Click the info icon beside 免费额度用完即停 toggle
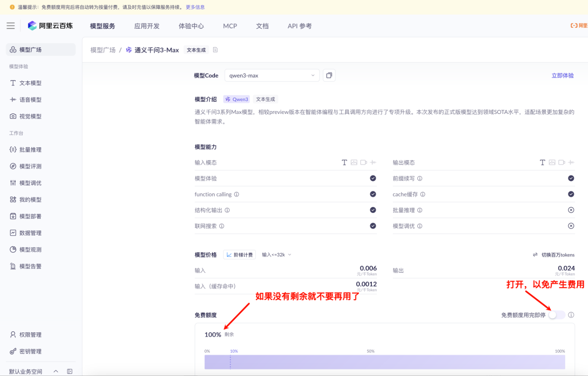 [571, 315]
